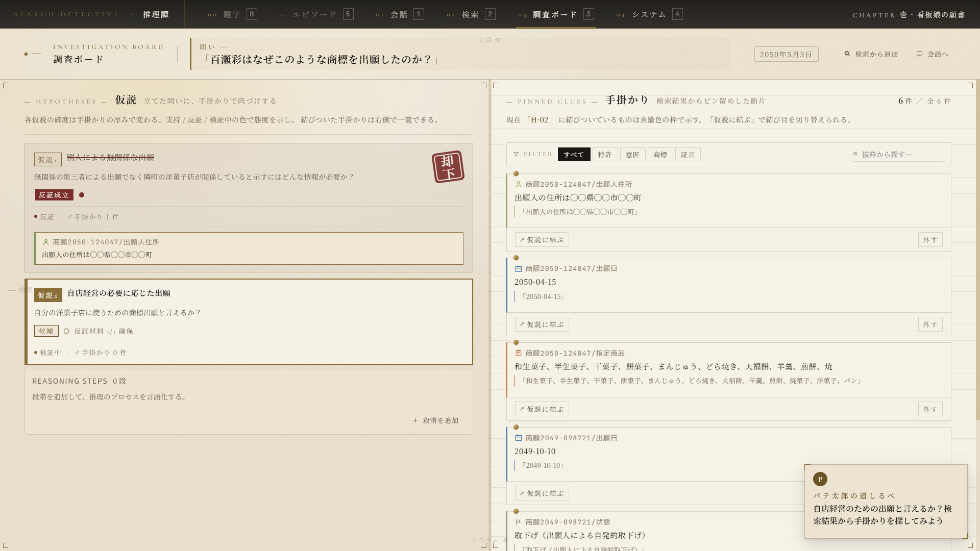The height and width of the screenshot is (551, 980).
Task: Click person icon on 出願人住所 clue
Action: [x=519, y=184]
